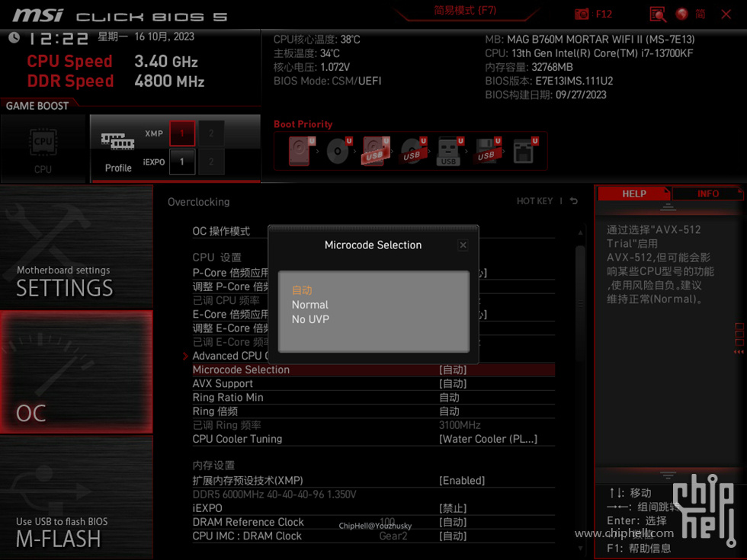747x560 pixels.
Task: Open the Microcode Selection row dropdown
Action: (373, 370)
